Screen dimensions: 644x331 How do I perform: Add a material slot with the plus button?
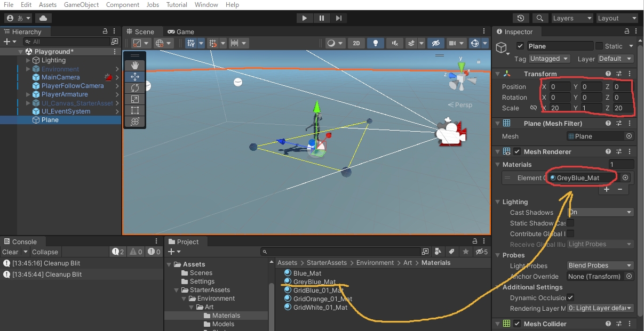(x=608, y=189)
